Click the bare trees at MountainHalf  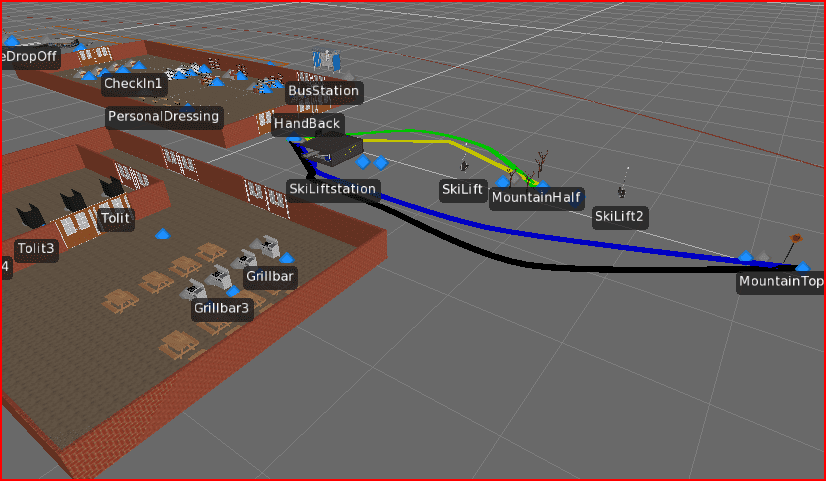pos(542,164)
